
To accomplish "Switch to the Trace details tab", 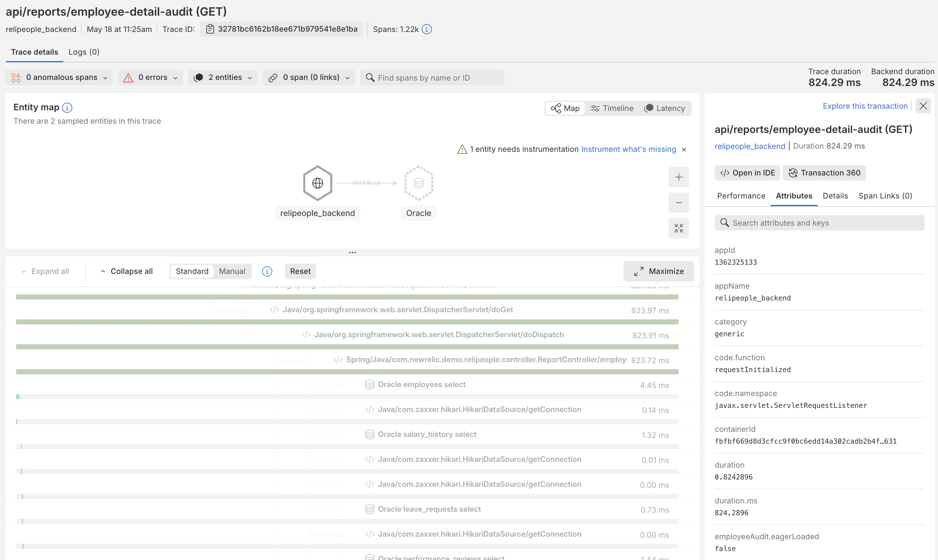I will [34, 52].
